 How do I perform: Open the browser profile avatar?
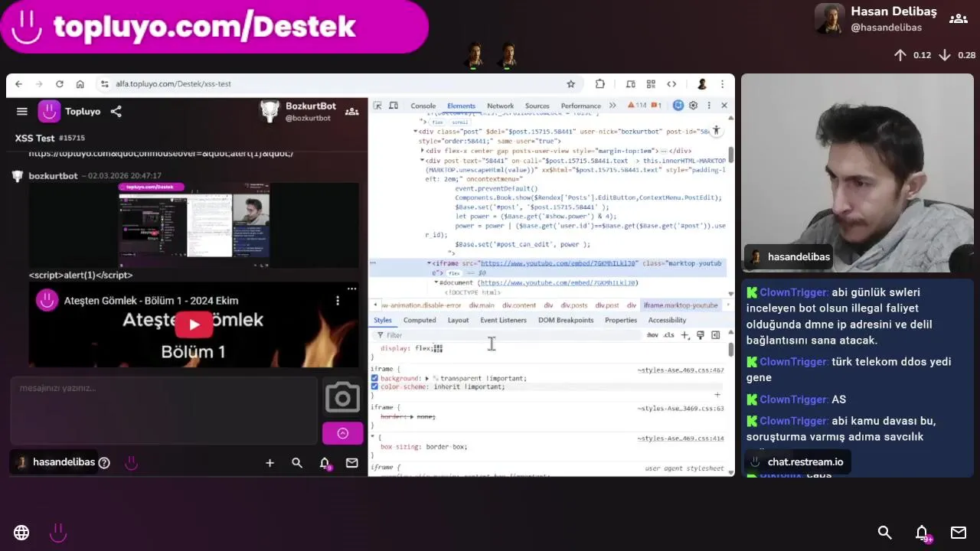coord(702,84)
